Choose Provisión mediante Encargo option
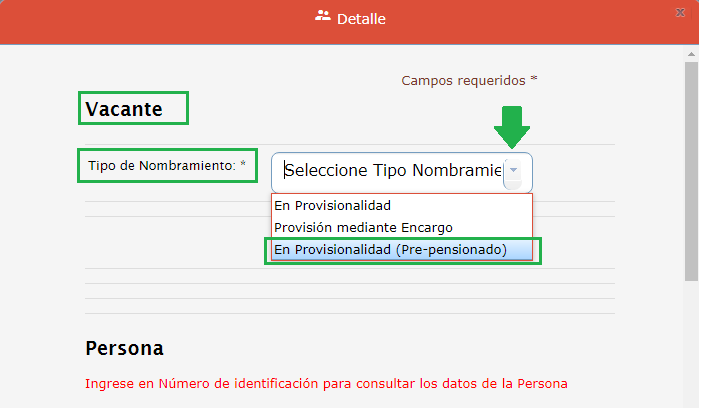 (x=363, y=227)
